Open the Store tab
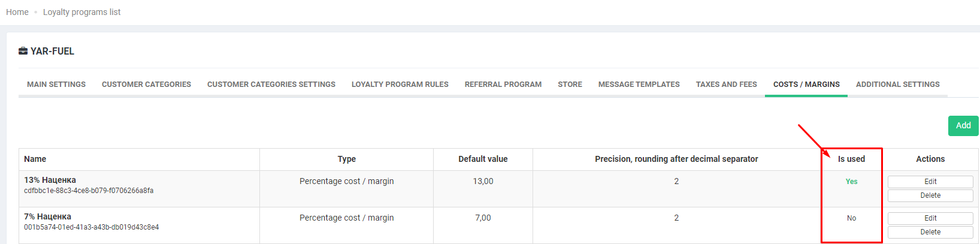The image size is (980, 244). 570,85
